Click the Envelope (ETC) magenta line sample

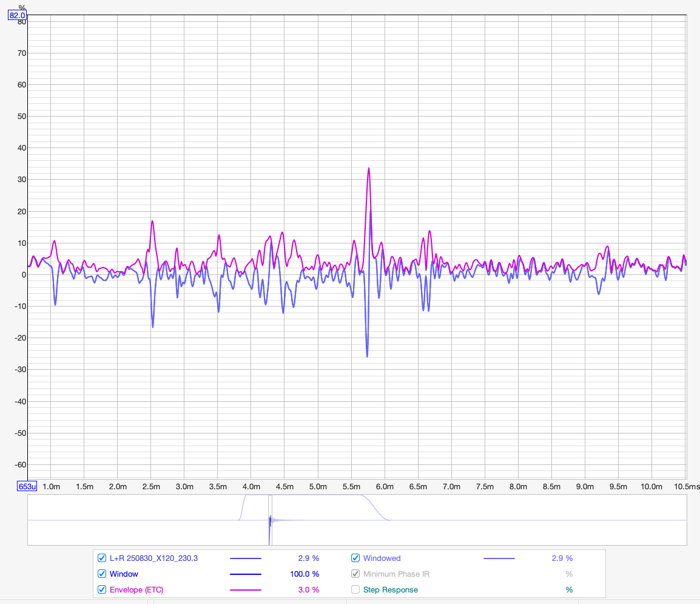point(245,589)
